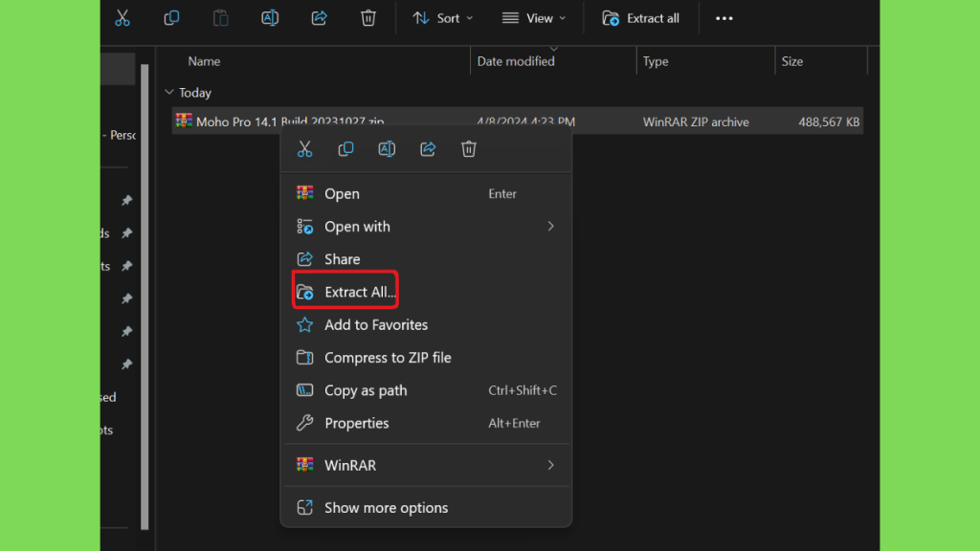Open the View dropdown
This screenshot has height=551, width=980.
[534, 18]
